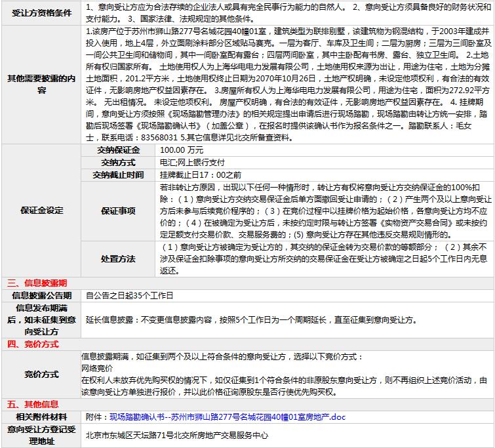Click the 交纳方式 label cell
The width and height of the screenshot is (495, 448).
118,163
